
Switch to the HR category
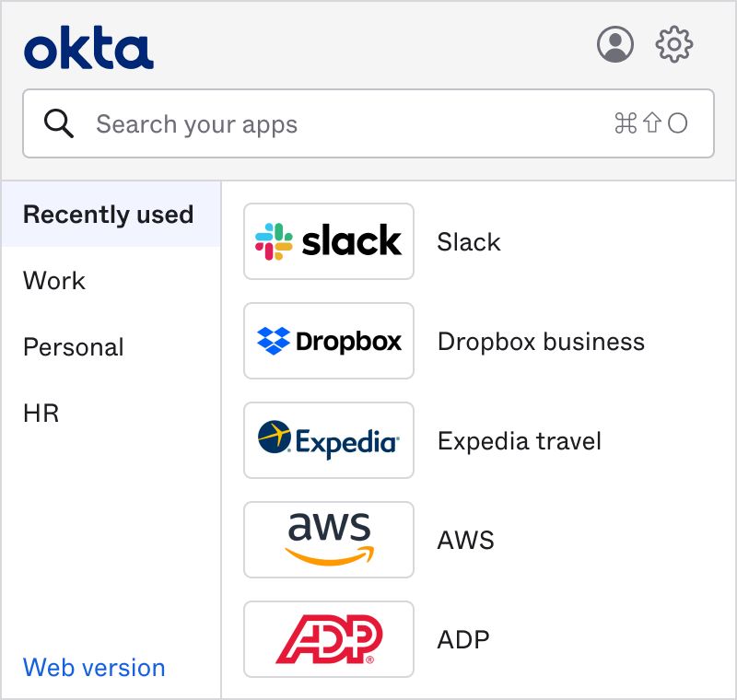(41, 414)
